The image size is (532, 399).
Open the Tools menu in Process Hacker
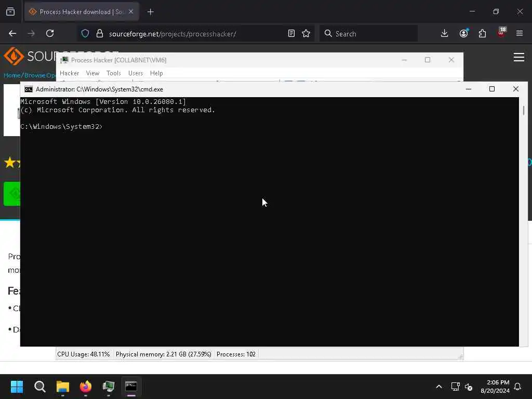click(x=114, y=73)
